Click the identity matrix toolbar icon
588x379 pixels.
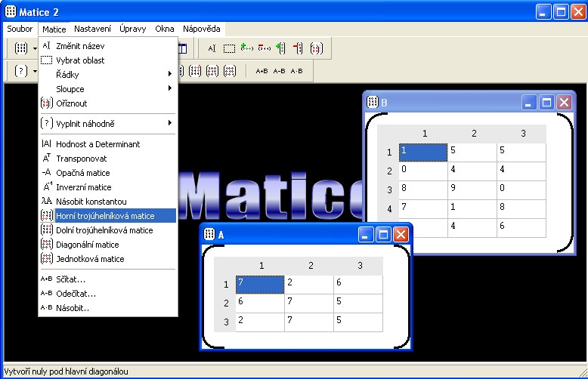pos(230,71)
